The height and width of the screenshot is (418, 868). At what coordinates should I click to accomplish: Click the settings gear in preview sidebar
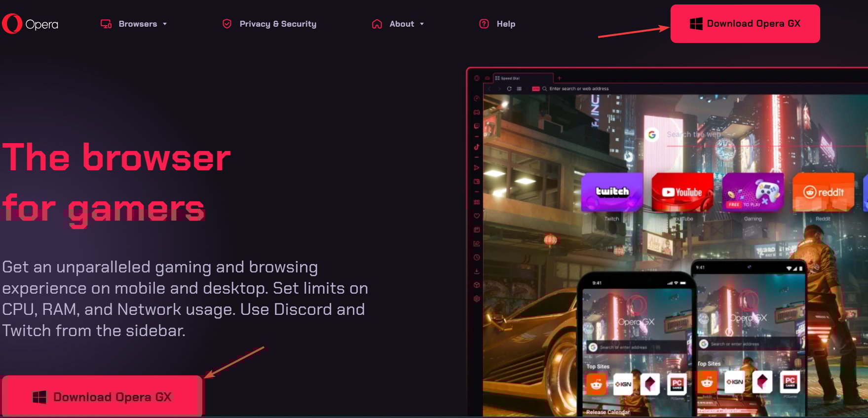pyautogui.click(x=477, y=299)
